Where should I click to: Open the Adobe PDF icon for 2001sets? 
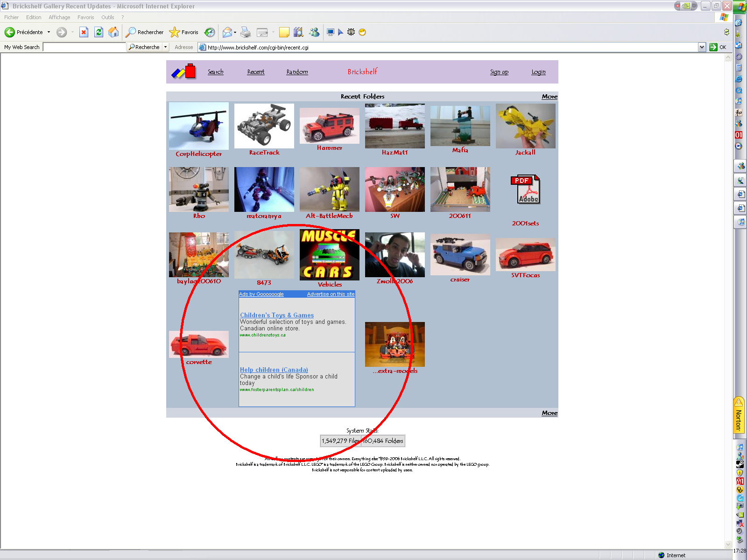click(525, 189)
